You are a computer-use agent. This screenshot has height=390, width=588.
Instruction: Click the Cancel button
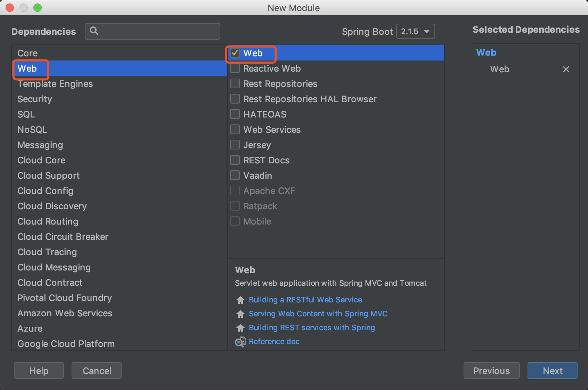(x=97, y=371)
